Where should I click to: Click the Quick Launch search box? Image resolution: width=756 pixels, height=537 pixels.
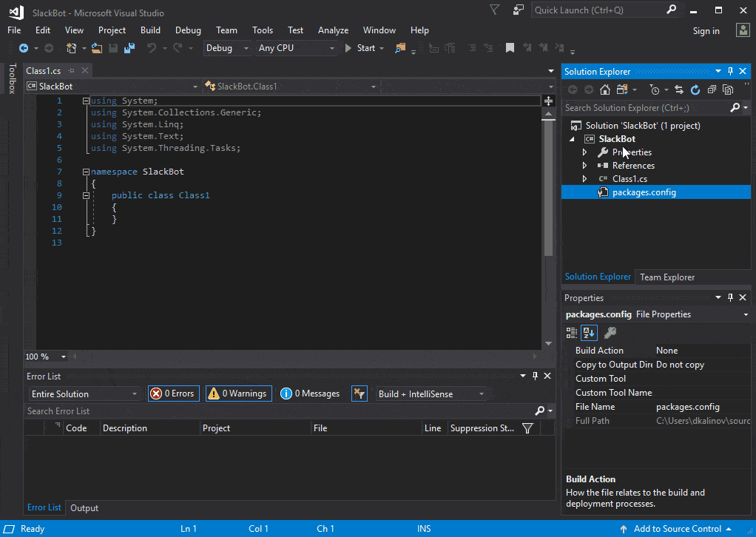coord(605,10)
